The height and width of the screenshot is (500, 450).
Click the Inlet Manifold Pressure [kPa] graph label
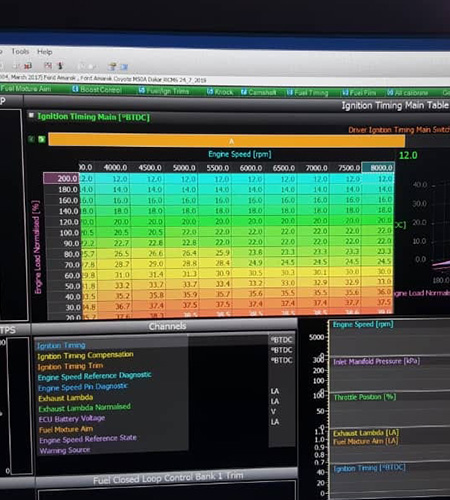click(x=376, y=361)
